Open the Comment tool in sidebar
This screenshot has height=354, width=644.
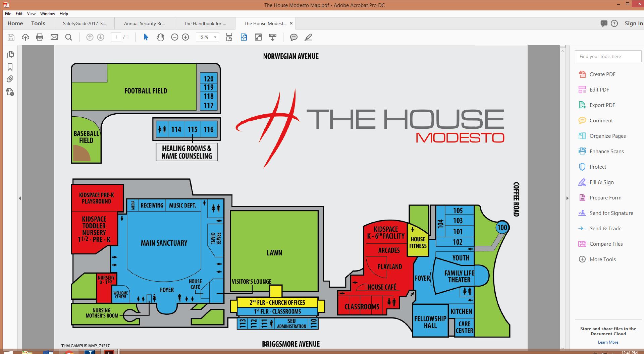click(596, 121)
